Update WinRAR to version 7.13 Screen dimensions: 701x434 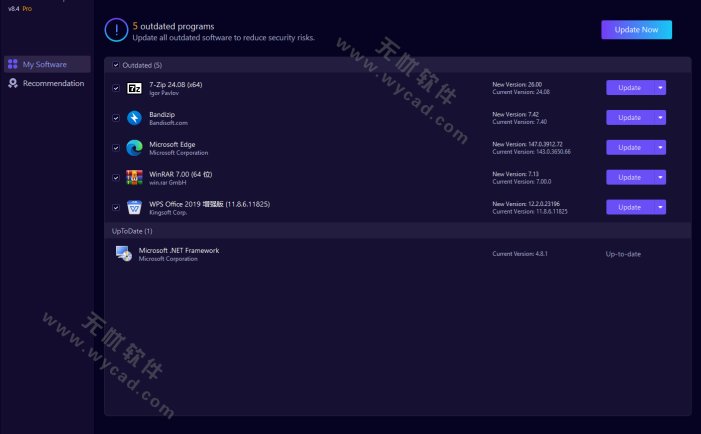click(x=630, y=177)
